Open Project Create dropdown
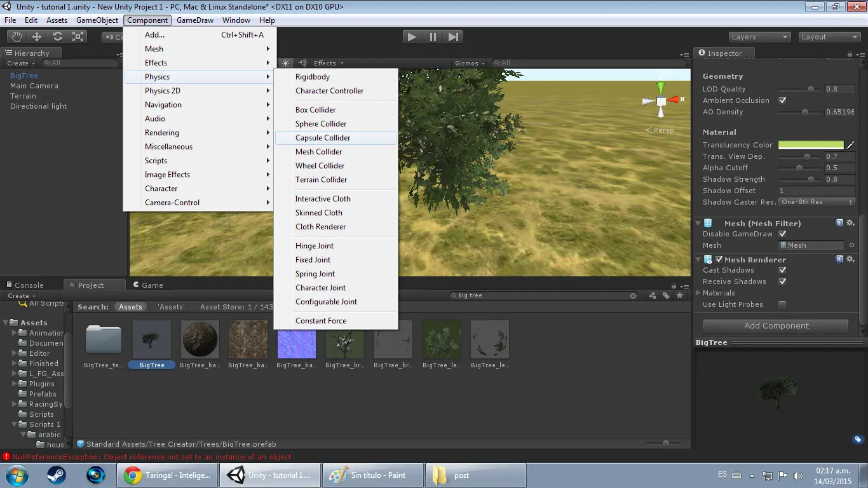868x488 pixels. pos(22,295)
